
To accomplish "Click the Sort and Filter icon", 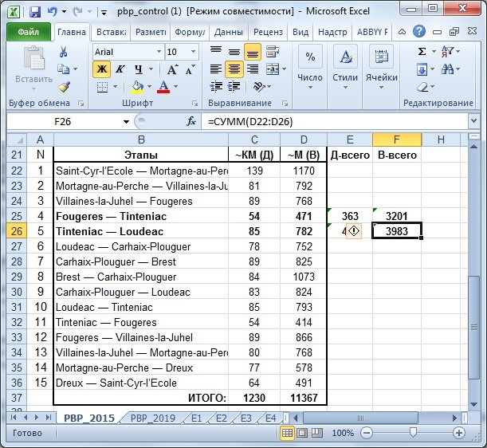I will click(448, 51).
